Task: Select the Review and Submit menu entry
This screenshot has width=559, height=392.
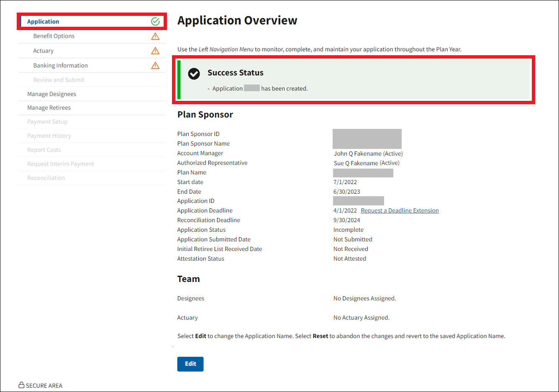Action: (x=59, y=80)
